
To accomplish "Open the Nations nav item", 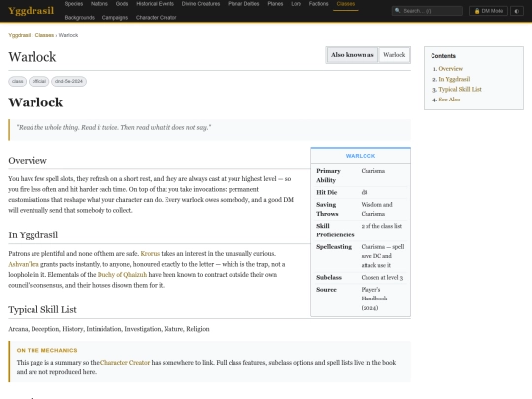I will tap(100, 4).
